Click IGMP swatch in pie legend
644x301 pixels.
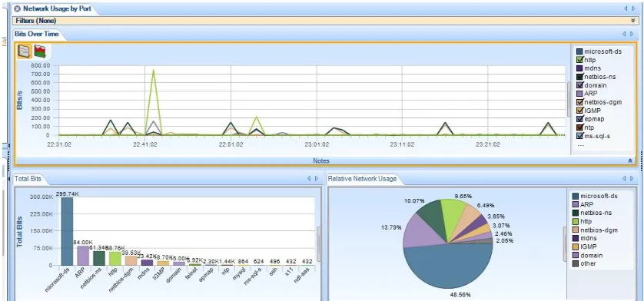tap(576, 246)
